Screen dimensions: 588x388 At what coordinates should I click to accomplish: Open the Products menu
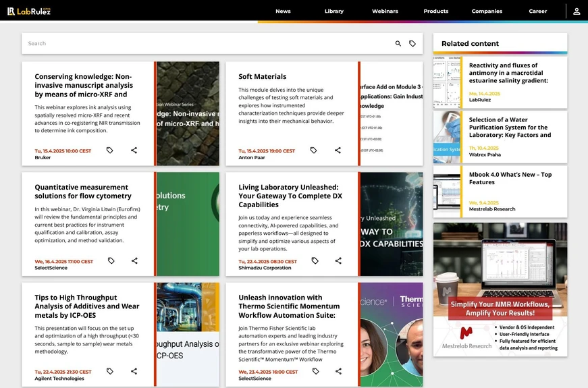(x=436, y=11)
